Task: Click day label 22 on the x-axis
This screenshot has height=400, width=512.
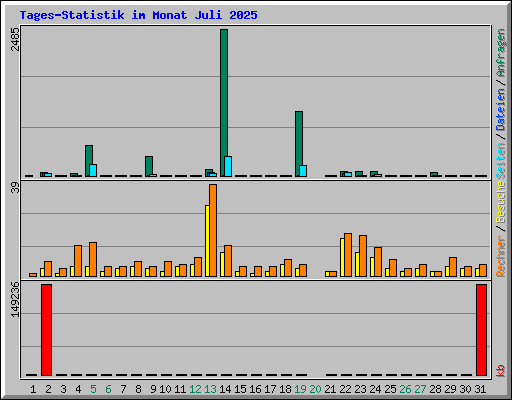Action: [345, 389]
